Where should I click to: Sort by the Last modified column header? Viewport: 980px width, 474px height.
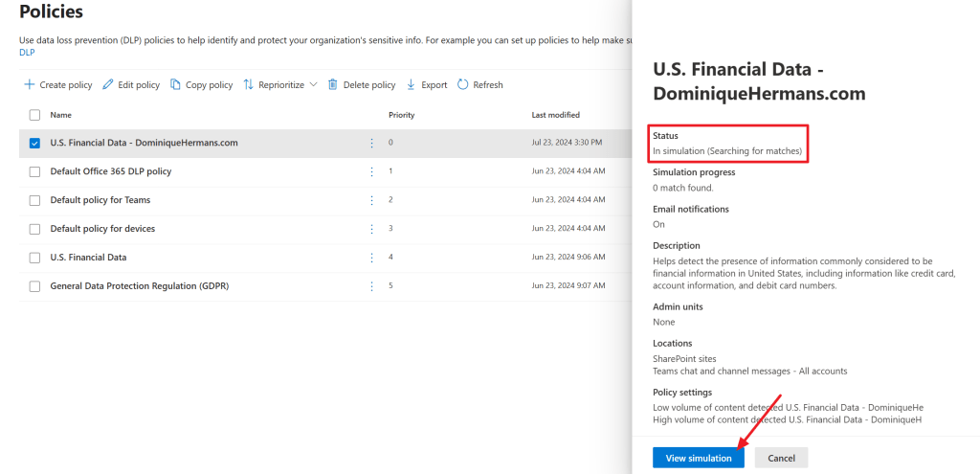pos(555,115)
